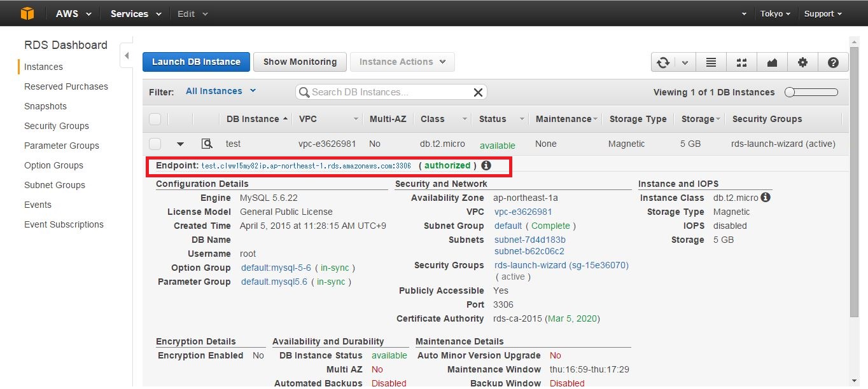Open default:mysql-5-6 option group link
The image size is (868, 389).
pos(276,268)
